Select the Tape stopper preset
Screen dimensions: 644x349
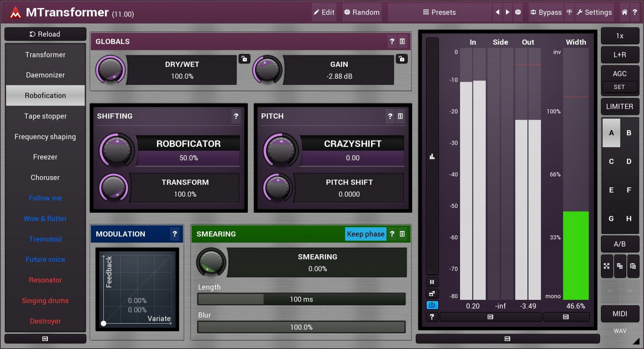[x=45, y=116]
